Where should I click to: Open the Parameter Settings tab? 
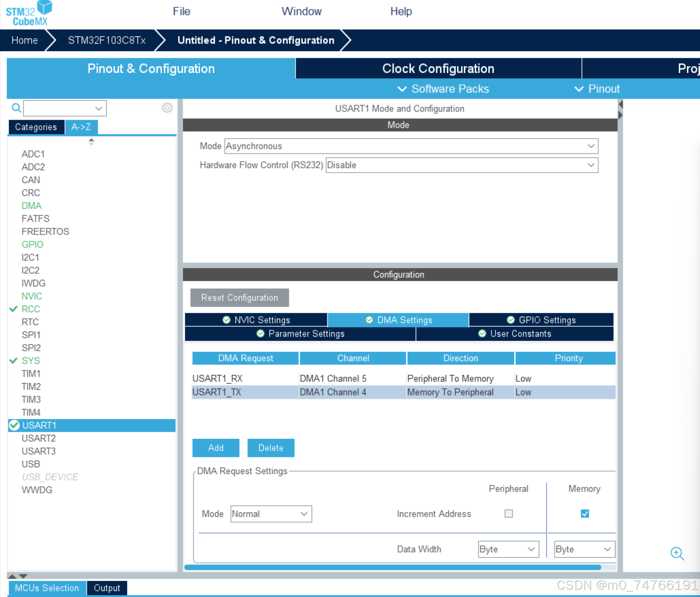click(x=300, y=334)
